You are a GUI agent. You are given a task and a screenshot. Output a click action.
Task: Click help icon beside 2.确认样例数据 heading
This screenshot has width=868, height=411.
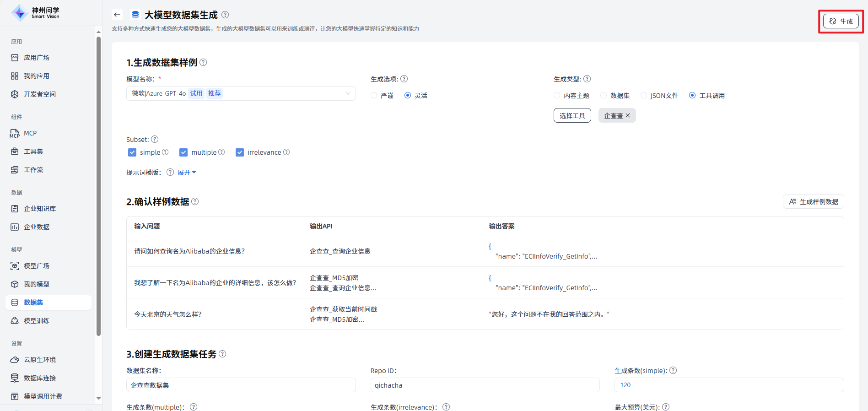point(195,201)
